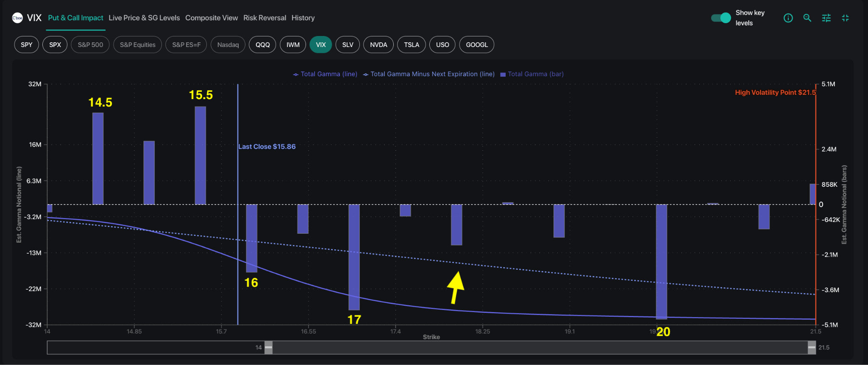Open the info icon

788,18
